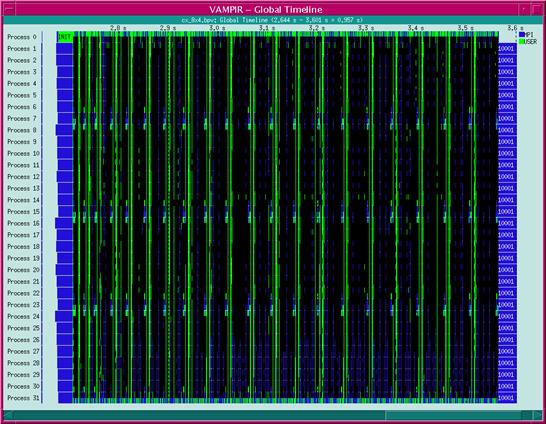The height and width of the screenshot is (424, 546).
Task: Select the Process 24 row label
Action: coord(23,316)
